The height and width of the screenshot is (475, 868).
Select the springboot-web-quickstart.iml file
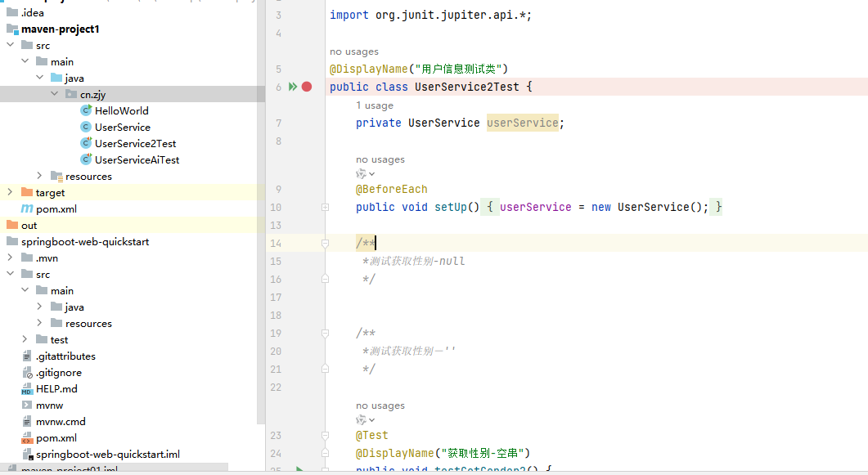(x=107, y=454)
